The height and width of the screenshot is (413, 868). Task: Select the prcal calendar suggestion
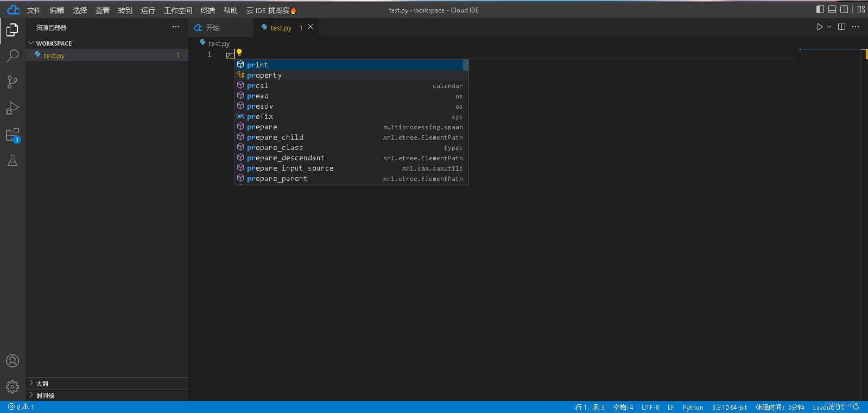point(351,85)
